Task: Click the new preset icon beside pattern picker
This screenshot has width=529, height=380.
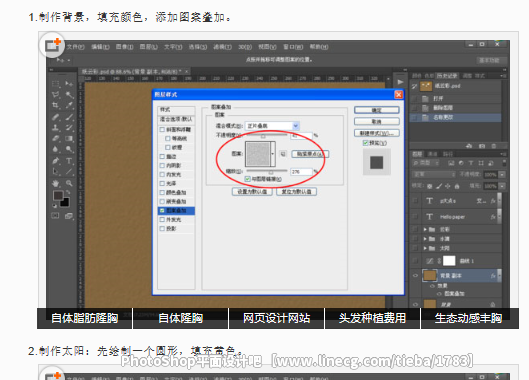Action: [x=283, y=154]
